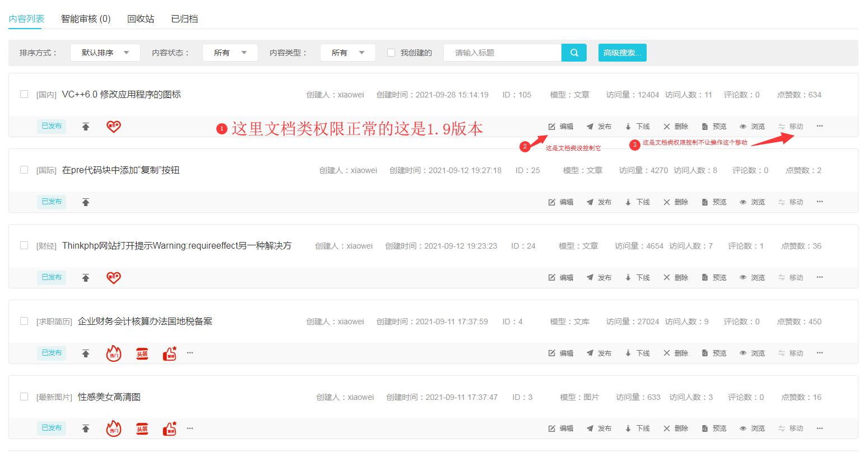Screen dimensions: 868x452
Task: Click 头条 badge icon for 企业财务会计核算办法国地税备案
Action: coord(142,353)
